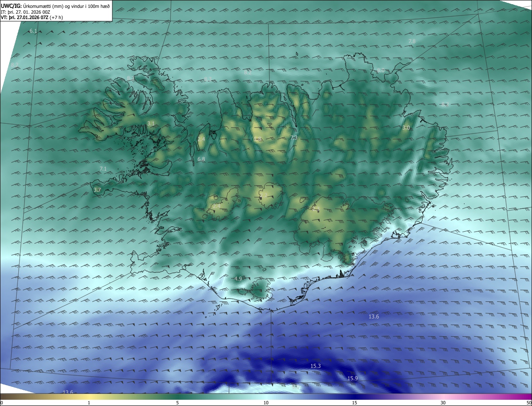532x406 pixels.
Task: Click the 3.7 value label on map
Action: click(97, 189)
